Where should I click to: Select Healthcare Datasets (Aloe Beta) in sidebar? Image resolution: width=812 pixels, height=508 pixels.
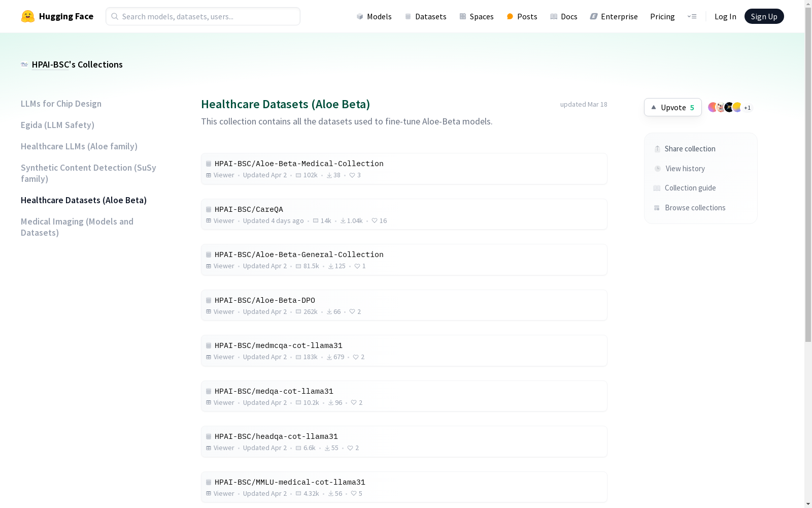pos(84,200)
